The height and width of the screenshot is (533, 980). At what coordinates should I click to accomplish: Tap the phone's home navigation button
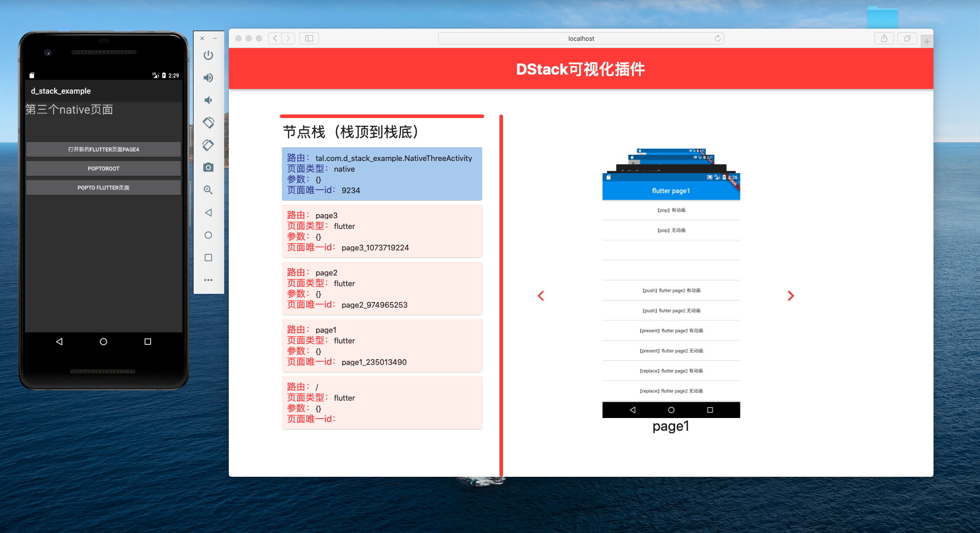(x=104, y=341)
